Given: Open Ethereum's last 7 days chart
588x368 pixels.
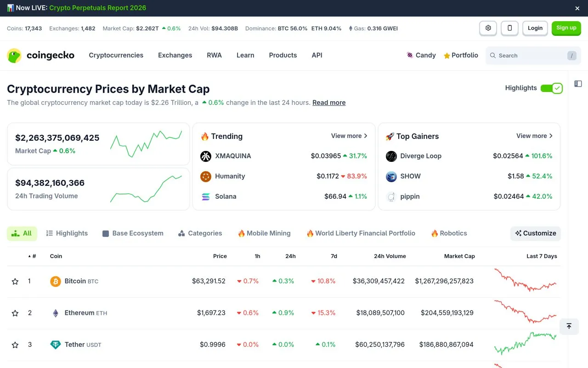Looking at the screenshot, I should pos(525,311).
